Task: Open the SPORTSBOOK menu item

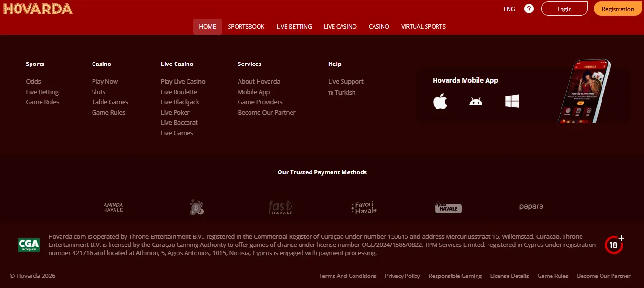Action: tap(246, 27)
